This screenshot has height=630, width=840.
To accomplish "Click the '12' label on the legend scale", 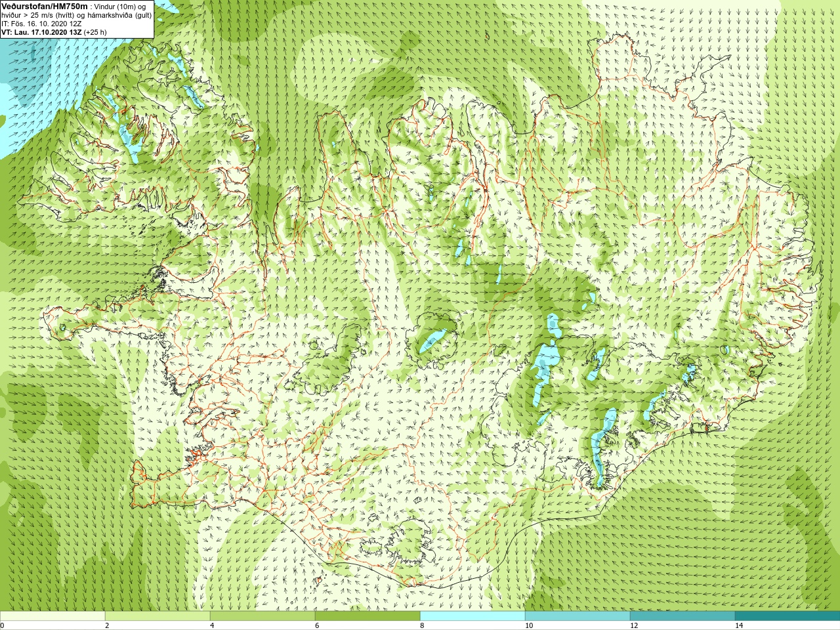I will tap(634, 625).
